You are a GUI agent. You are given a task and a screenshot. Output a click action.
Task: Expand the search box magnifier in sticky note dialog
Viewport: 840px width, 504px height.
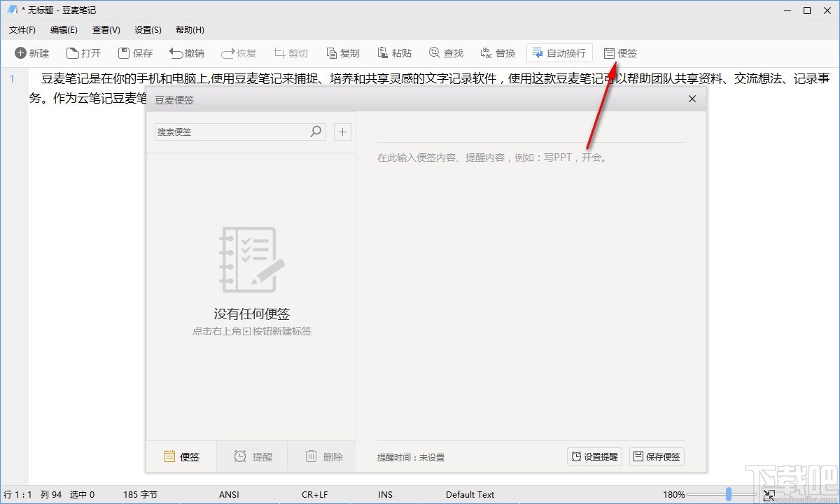316,132
